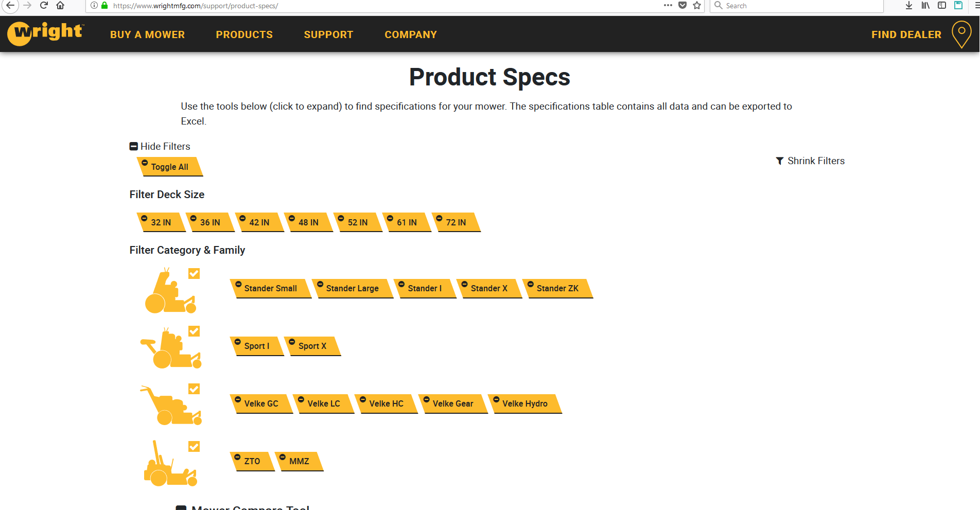This screenshot has height=510, width=980.
Task: Open the Buy A Mower menu
Action: coord(147,34)
